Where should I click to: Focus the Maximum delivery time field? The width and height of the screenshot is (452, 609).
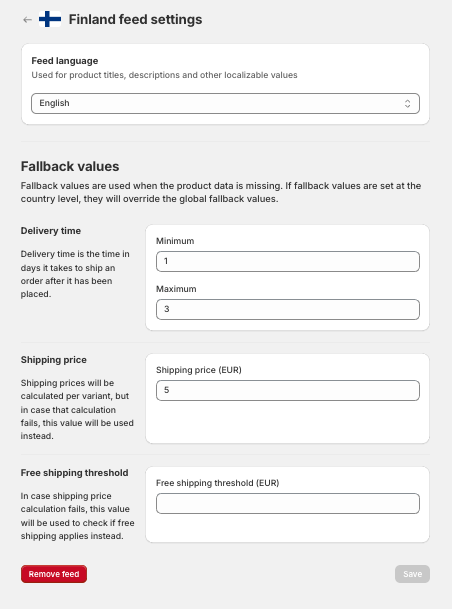click(x=288, y=310)
